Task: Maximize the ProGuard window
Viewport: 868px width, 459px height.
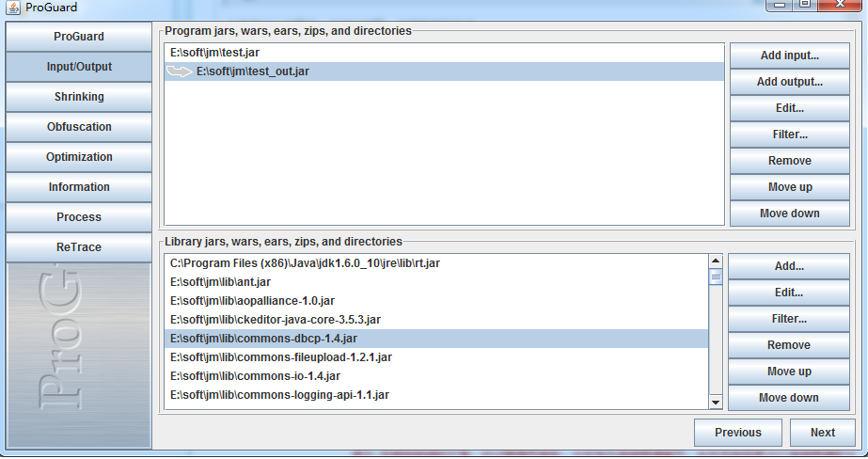Action: click(x=805, y=5)
